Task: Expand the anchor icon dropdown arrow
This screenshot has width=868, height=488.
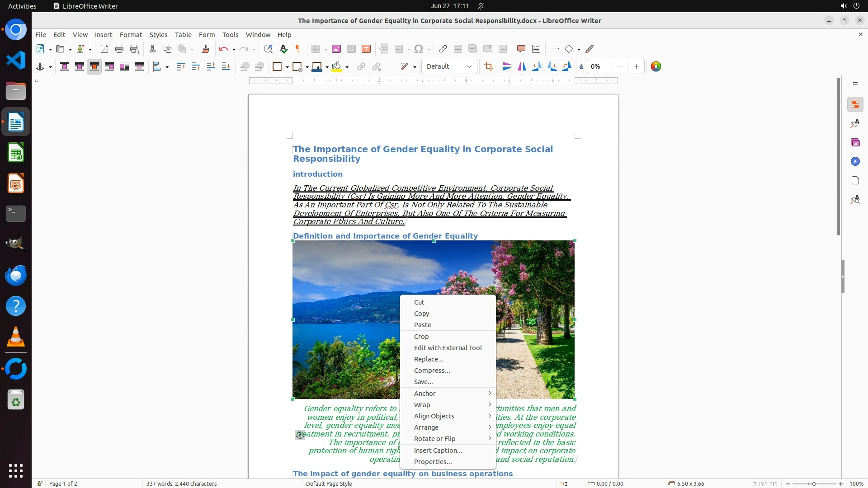Action: point(50,67)
